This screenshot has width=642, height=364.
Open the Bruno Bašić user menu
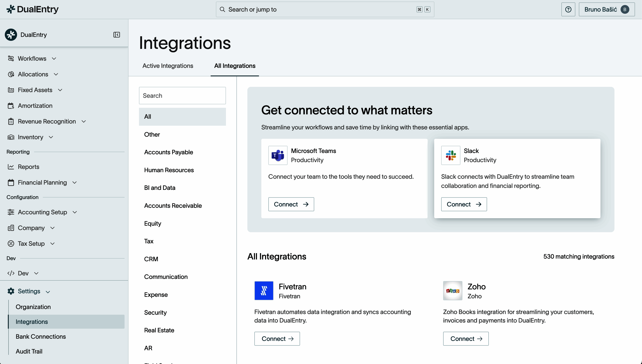[x=606, y=10]
